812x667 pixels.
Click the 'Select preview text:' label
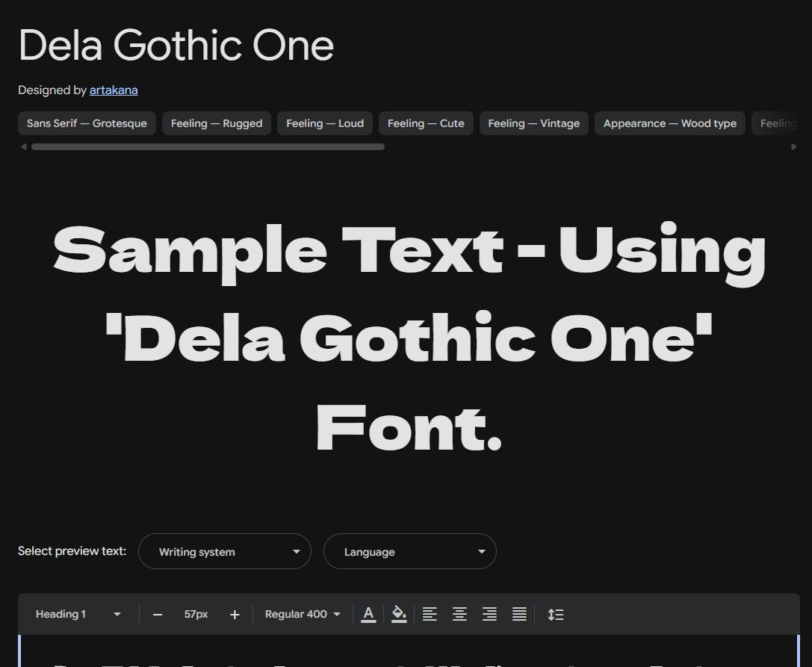pyautogui.click(x=72, y=551)
